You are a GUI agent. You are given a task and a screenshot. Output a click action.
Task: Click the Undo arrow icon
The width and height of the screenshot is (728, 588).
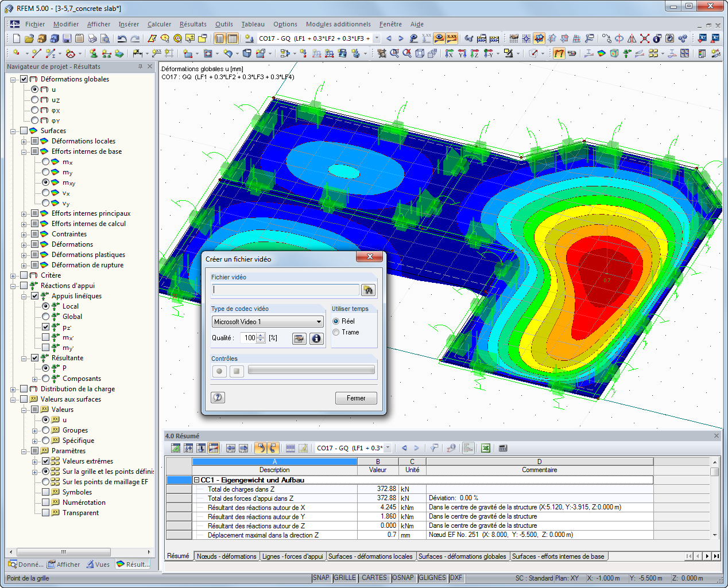[x=122, y=38]
